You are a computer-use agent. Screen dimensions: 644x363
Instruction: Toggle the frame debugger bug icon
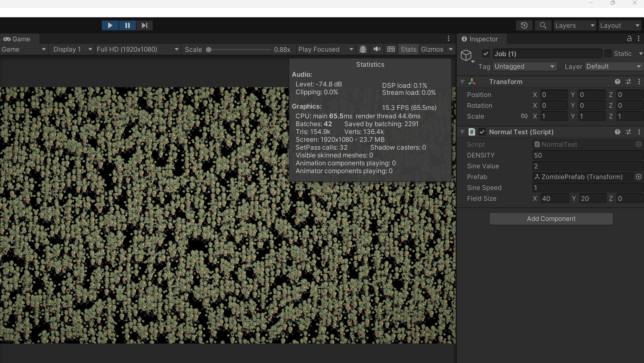pos(363,49)
